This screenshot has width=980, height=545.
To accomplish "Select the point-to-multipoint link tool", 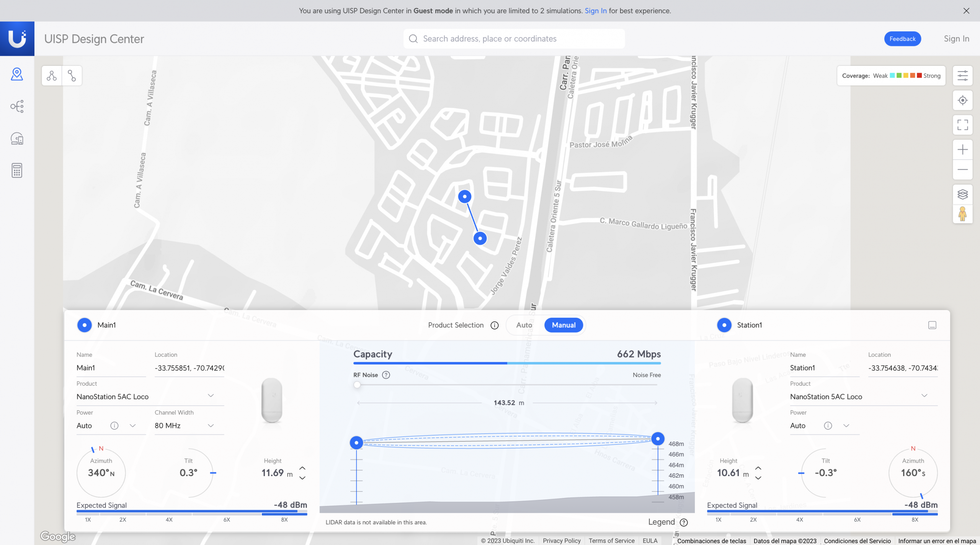I will click(52, 76).
